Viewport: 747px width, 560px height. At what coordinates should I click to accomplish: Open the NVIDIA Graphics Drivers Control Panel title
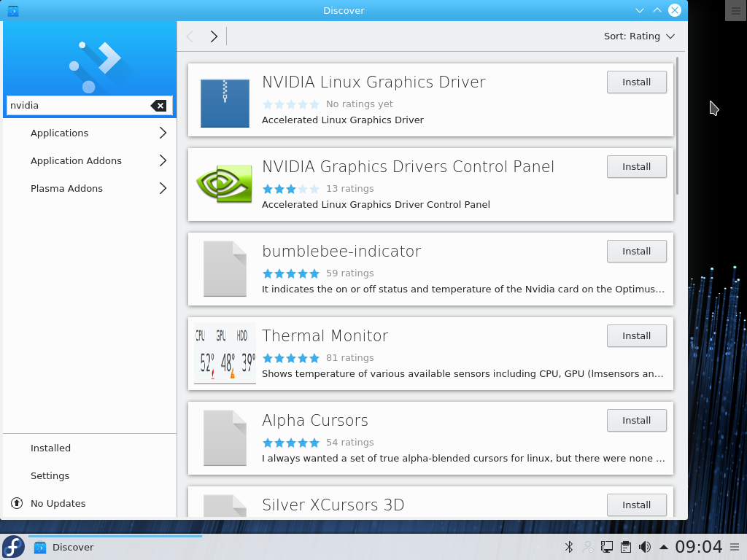tap(409, 167)
